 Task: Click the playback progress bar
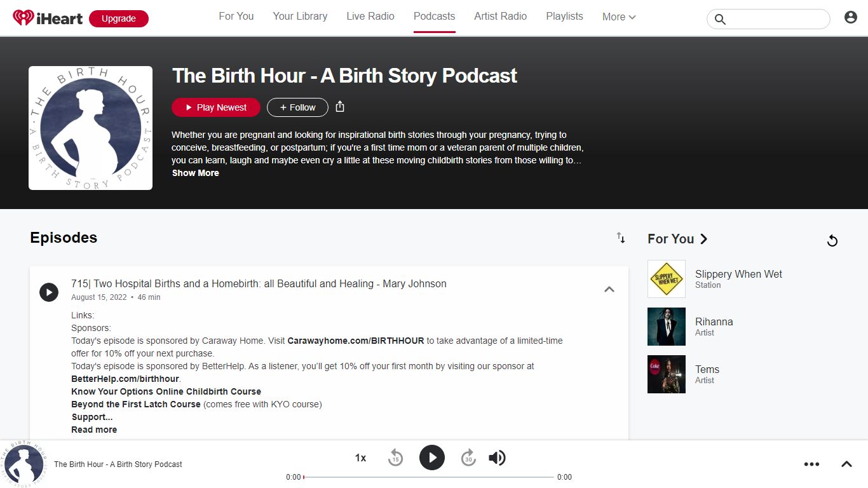pos(429,477)
